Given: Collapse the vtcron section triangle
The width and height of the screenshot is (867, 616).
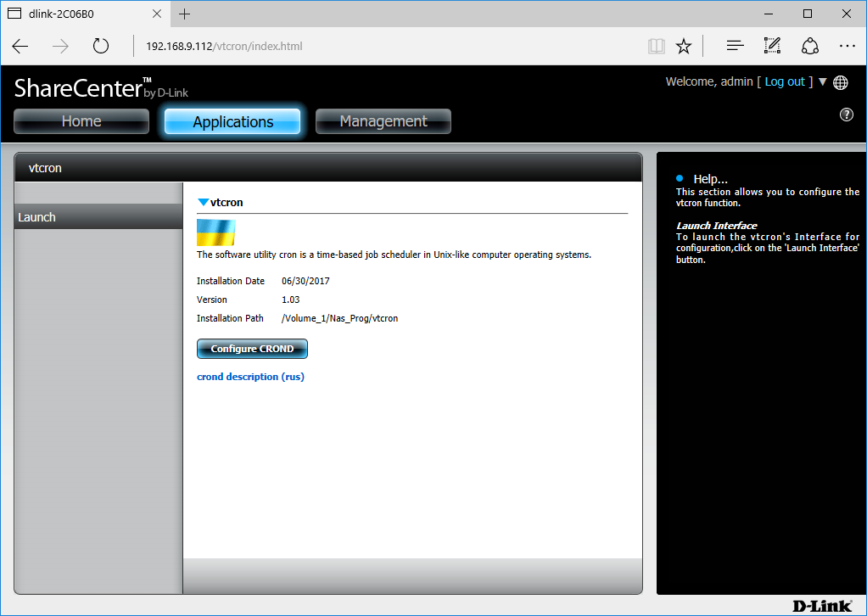Looking at the screenshot, I should (203, 203).
